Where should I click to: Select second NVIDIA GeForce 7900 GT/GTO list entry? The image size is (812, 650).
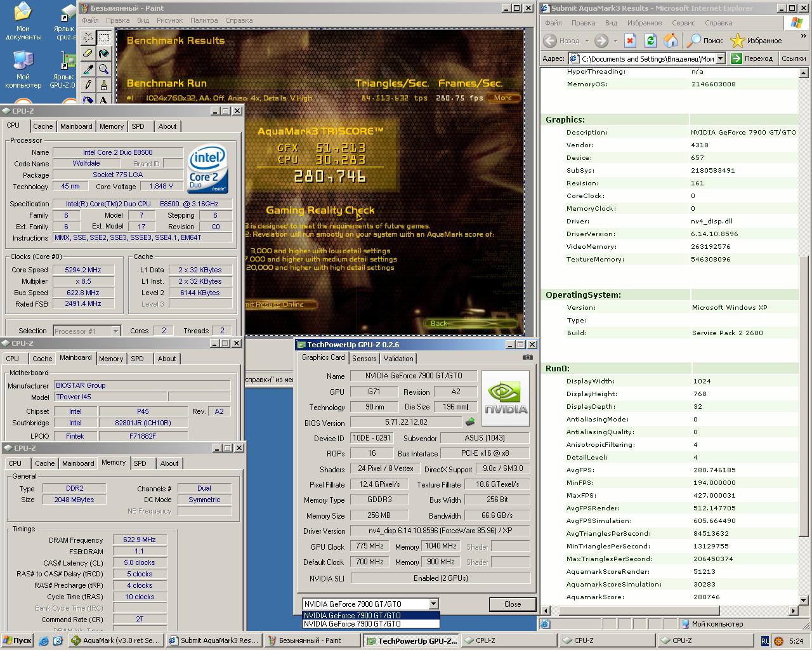[x=371, y=624]
